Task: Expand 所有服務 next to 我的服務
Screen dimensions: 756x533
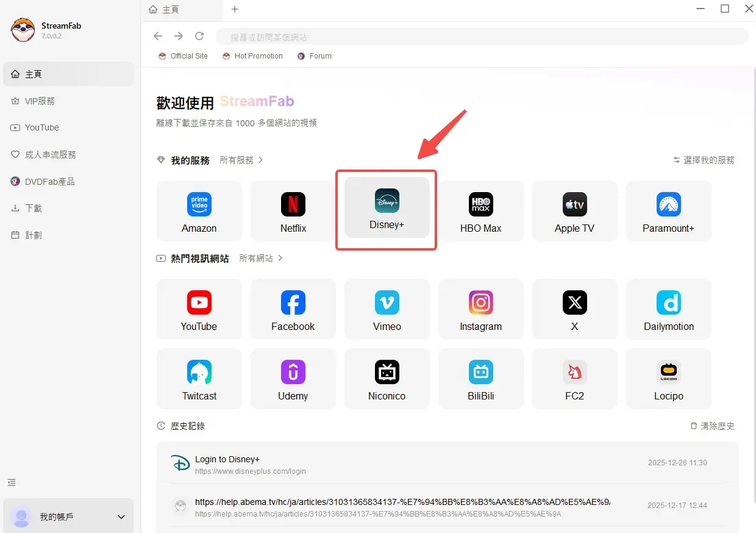Action: (x=241, y=160)
